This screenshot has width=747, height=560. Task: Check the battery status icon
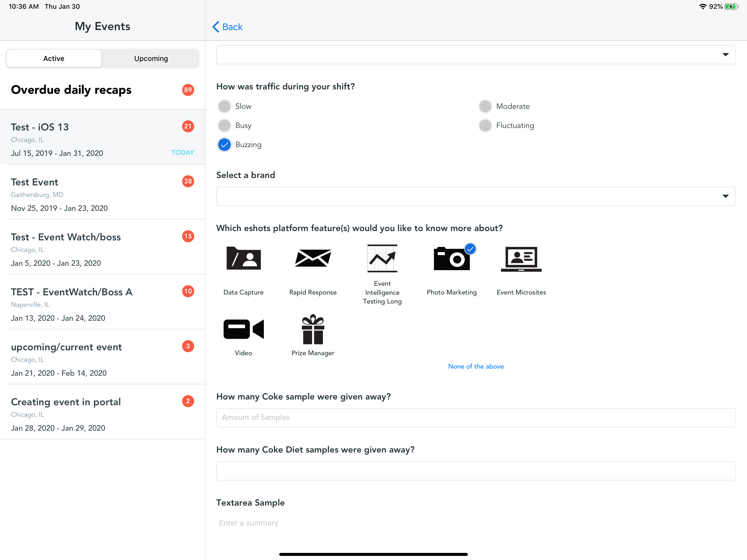[731, 6]
